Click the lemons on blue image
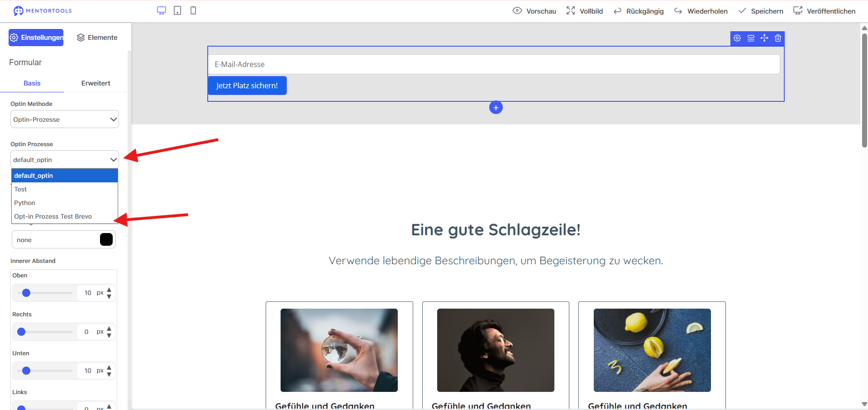 [x=652, y=350]
